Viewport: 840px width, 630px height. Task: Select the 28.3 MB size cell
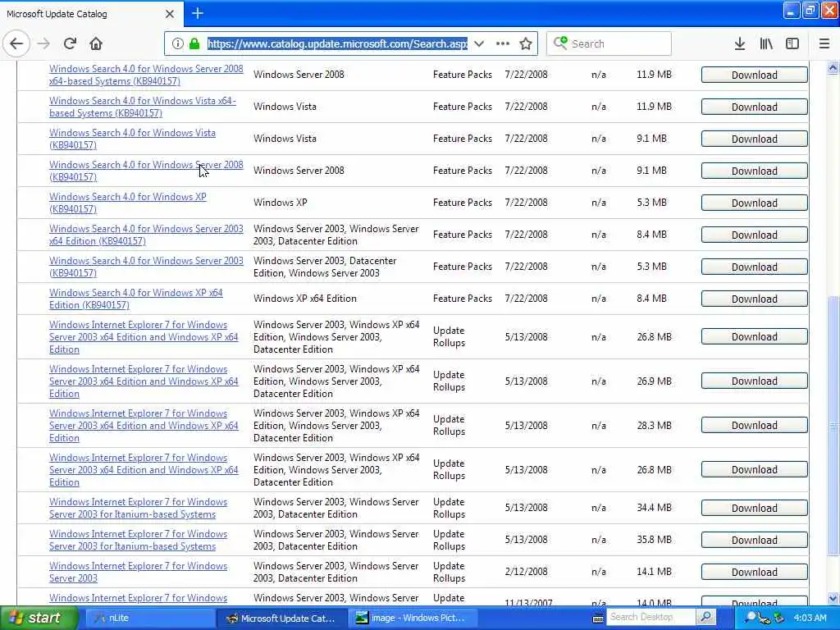[x=654, y=426]
